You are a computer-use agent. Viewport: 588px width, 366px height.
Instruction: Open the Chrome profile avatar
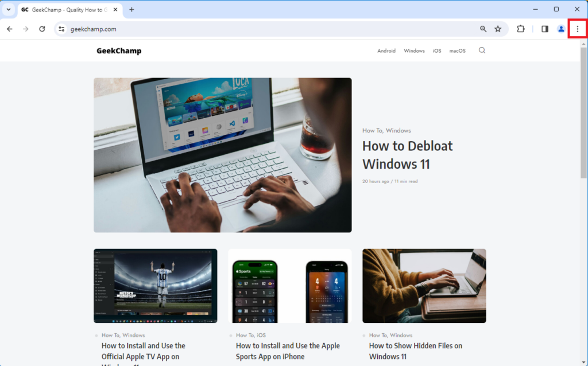coord(561,29)
